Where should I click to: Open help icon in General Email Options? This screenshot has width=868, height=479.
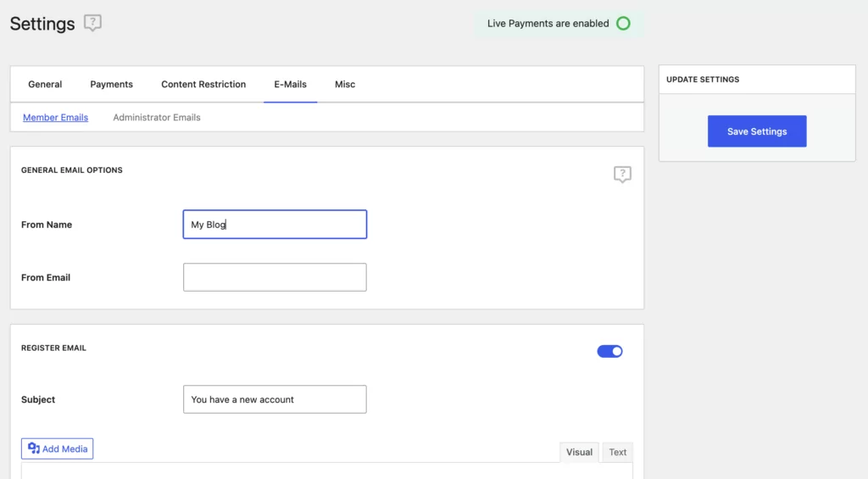(622, 175)
